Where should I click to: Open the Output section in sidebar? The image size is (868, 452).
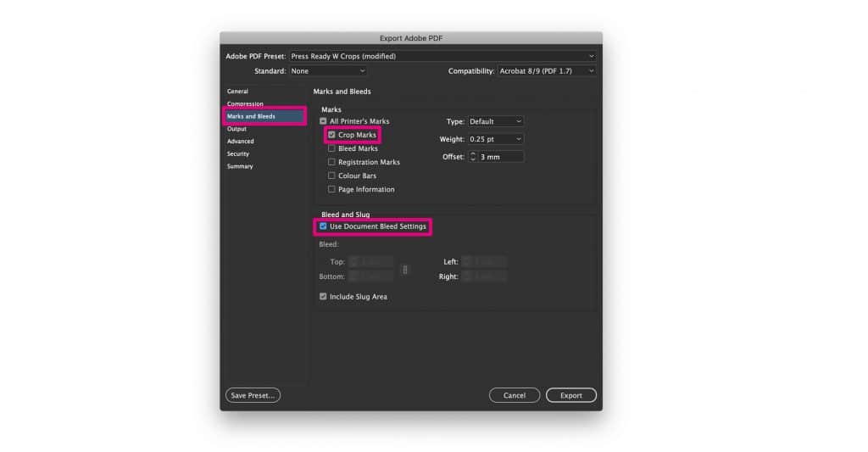[236, 129]
